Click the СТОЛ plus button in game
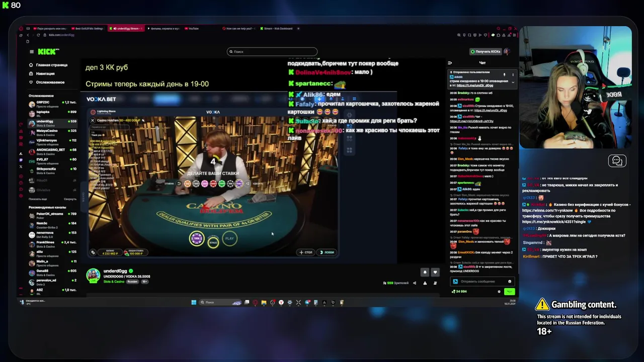The width and height of the screenshot is (644, 362). tap(306, 252)
